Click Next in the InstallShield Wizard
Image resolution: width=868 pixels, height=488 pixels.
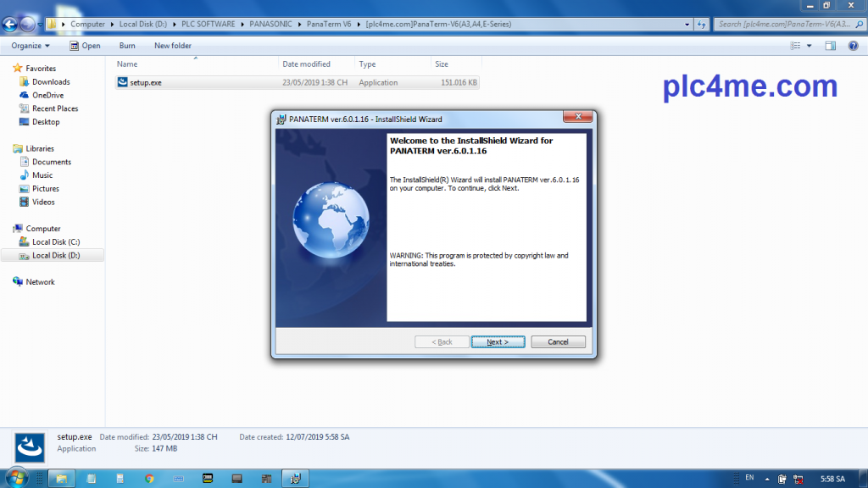(498, 342)
